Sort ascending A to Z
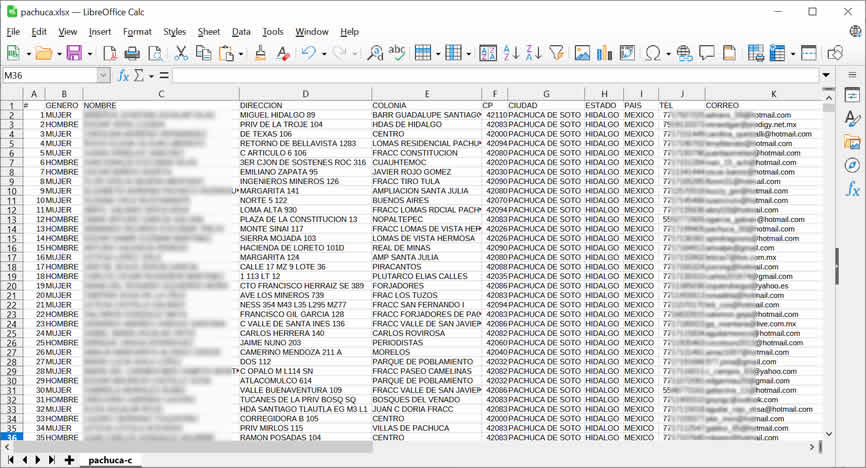This screenshot has height=468, width=866. [x=511, y=53]
